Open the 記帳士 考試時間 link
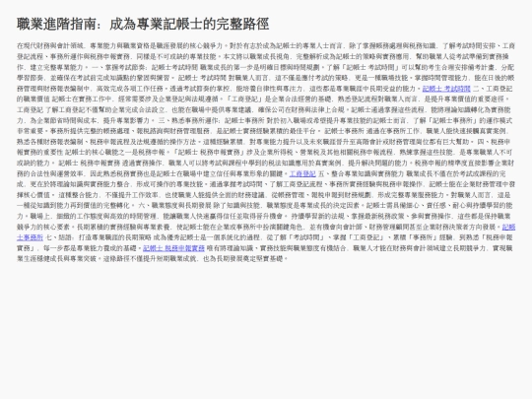 click(446, 89)
